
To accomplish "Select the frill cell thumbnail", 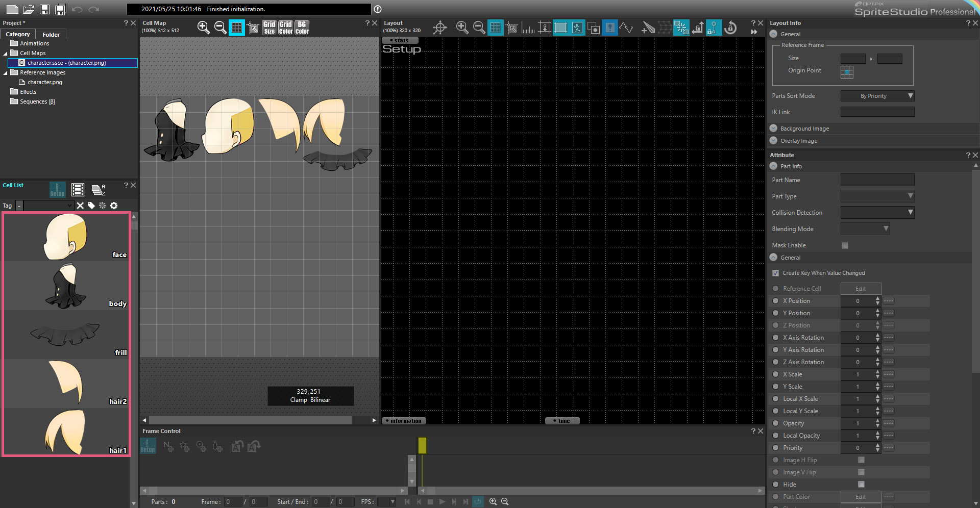I will 66,335.
